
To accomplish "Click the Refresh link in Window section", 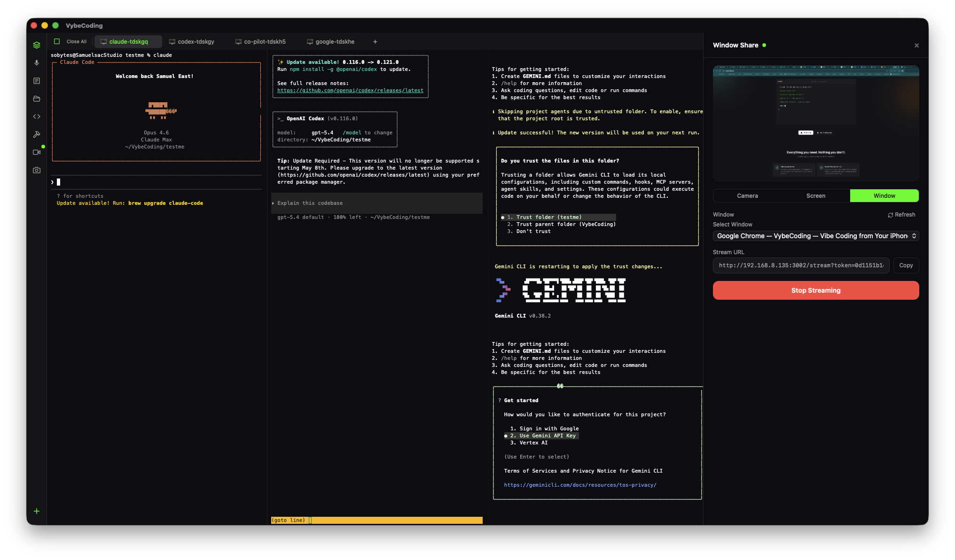I will click(x=902, y=215).
